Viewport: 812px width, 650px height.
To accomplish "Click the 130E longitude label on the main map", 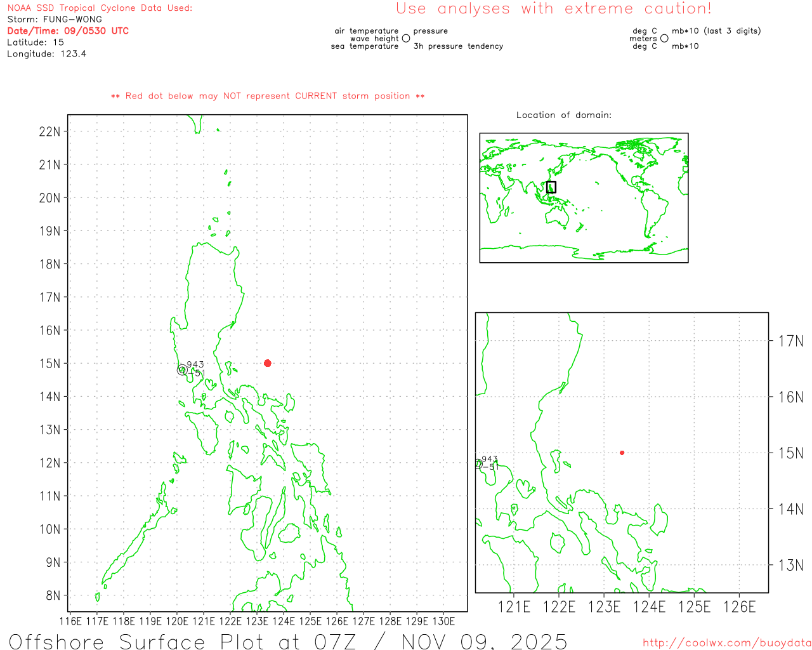I will (x=443, y=621).
